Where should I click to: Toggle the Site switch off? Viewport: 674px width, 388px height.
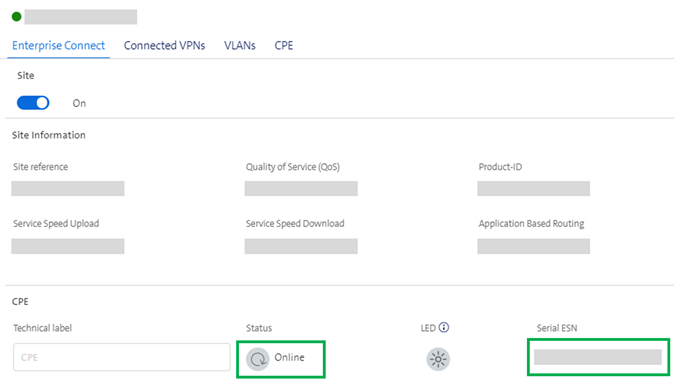coord(33,103)
